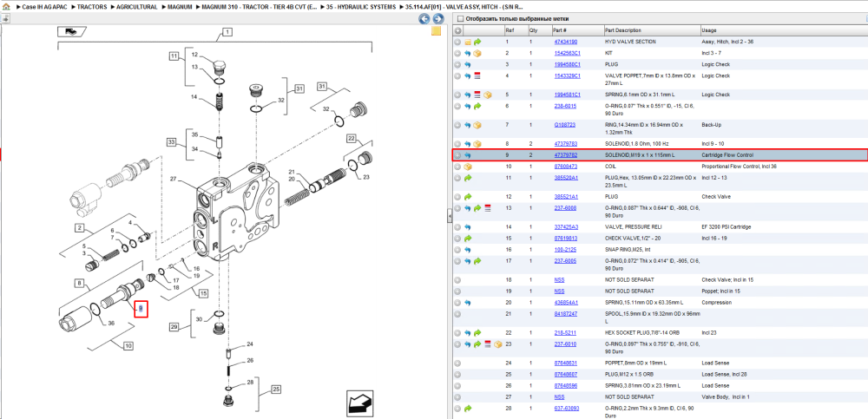Open box icon in COIL row 87608473
This screenshot has height=419, width=868.
tap(468, 167)
